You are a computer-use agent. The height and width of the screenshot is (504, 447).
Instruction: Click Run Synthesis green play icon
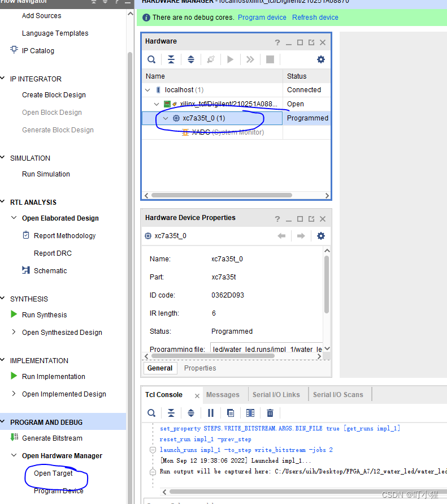coord(14,314)
